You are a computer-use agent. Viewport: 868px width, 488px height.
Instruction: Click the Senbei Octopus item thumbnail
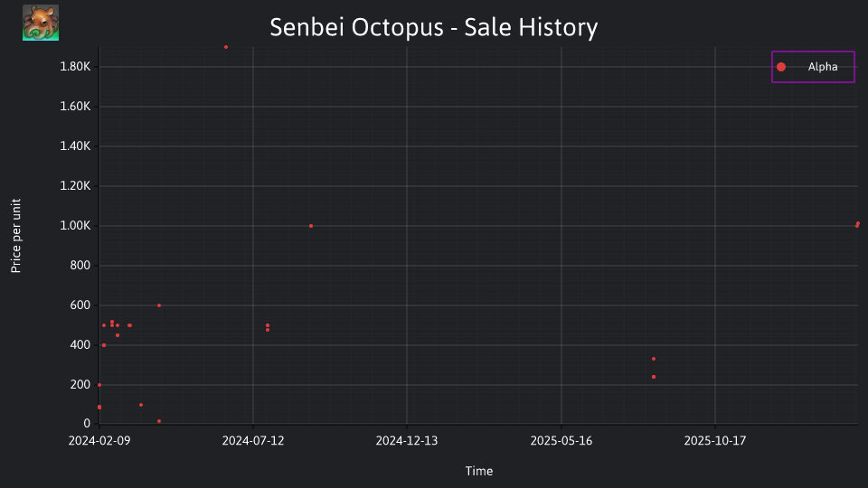click(x=41, y=23)
